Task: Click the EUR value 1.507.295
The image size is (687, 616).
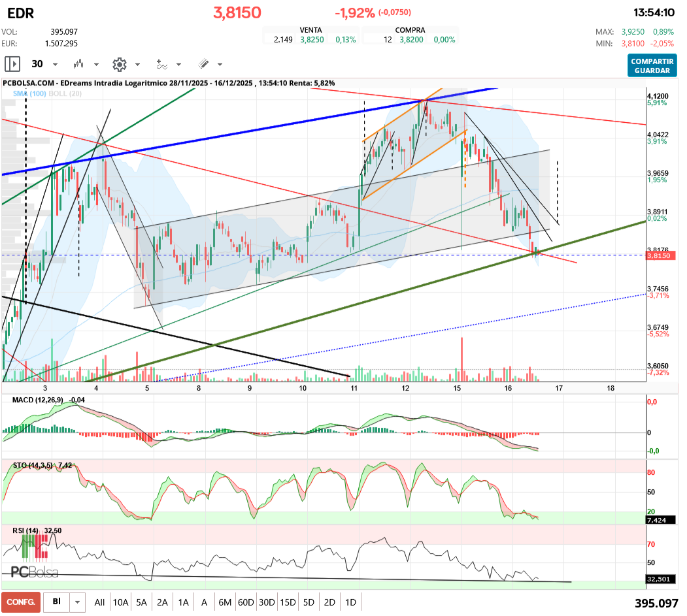Action: pyautogui.click(x=61, y=44)
